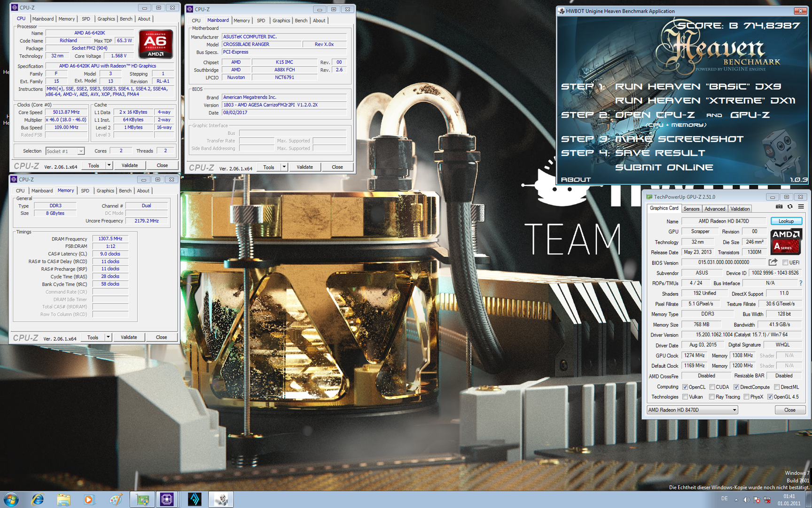The image size is (812, 508).
Task: Click SAVE RESULT in Heaven window
Action: click(x=660, y=153)
